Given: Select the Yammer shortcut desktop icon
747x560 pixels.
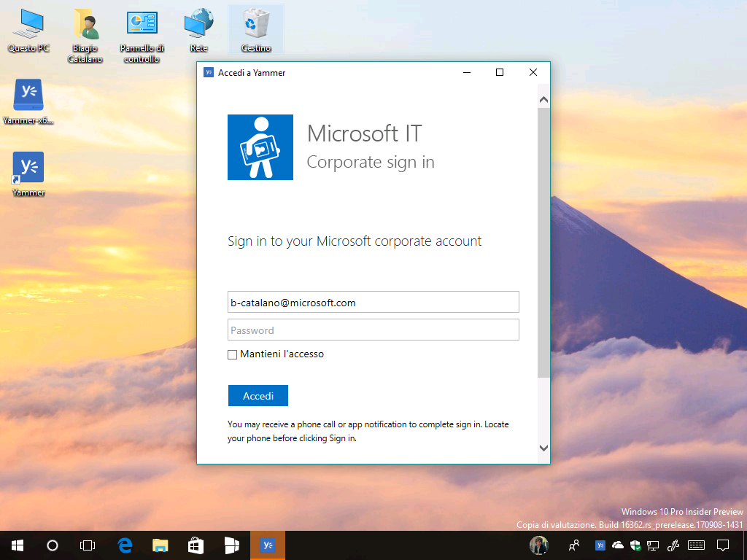Looking at the screenshot, I should (x=28, y=174).
